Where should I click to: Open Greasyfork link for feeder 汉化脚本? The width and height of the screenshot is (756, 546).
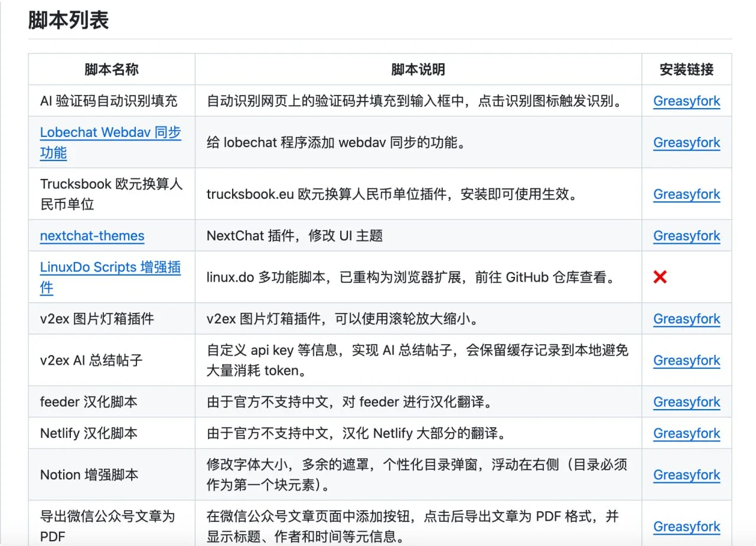pyautogui.click(x=687, y=402)
